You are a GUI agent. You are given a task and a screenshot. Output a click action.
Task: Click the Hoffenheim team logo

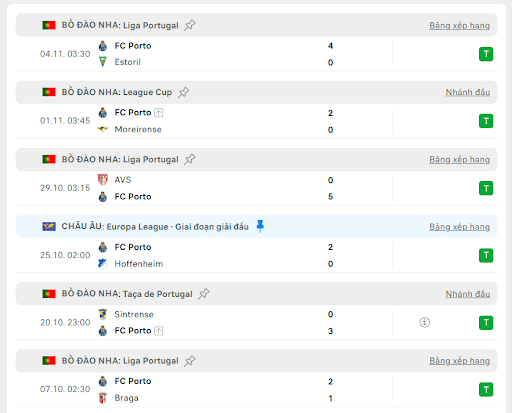tap(103, 264)
